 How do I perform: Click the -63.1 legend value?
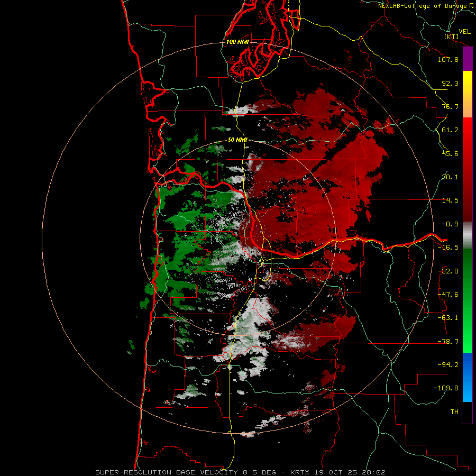[x=448, y=318]
